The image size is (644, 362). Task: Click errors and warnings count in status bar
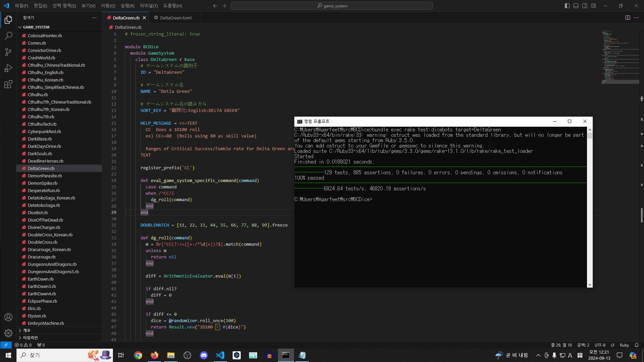23,345
